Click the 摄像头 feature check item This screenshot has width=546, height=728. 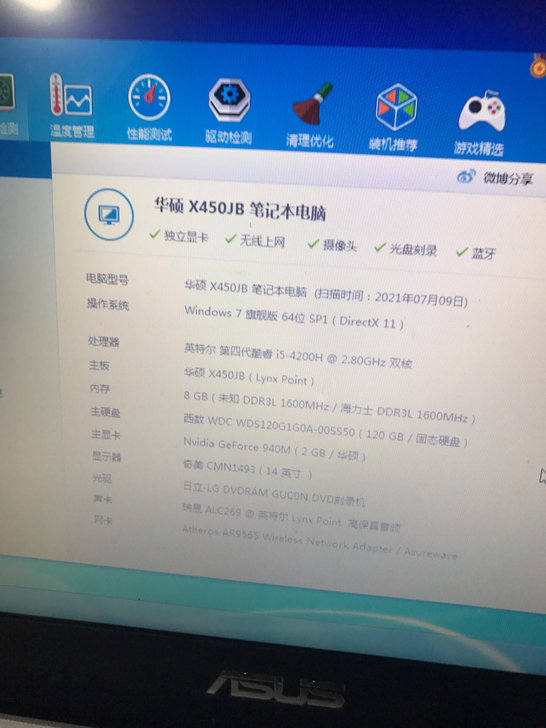pos(332,245)
